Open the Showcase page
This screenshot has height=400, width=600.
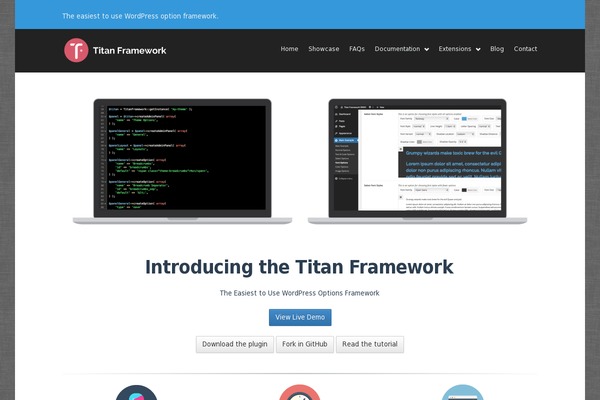(324, 49)
